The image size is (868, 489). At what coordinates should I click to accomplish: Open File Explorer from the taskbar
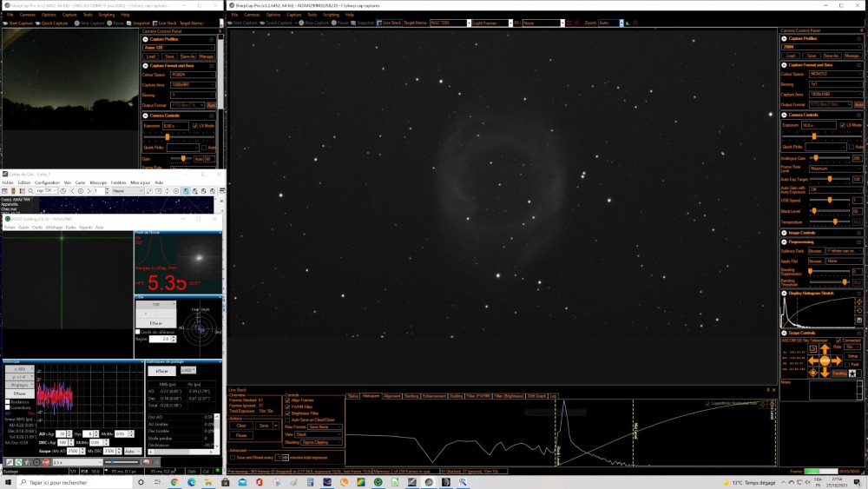pyautogui.click(x=208, y=482)
